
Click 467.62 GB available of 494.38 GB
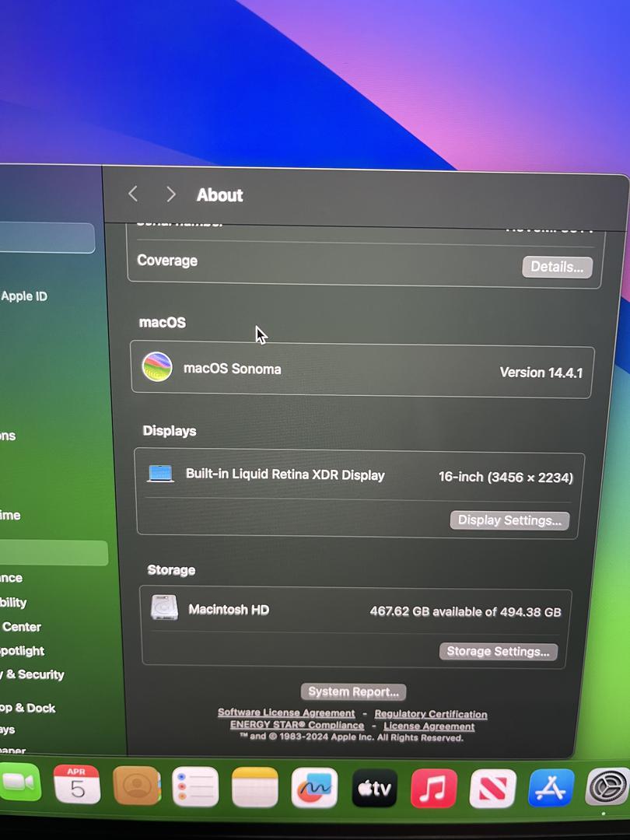(x=466, y=611)
